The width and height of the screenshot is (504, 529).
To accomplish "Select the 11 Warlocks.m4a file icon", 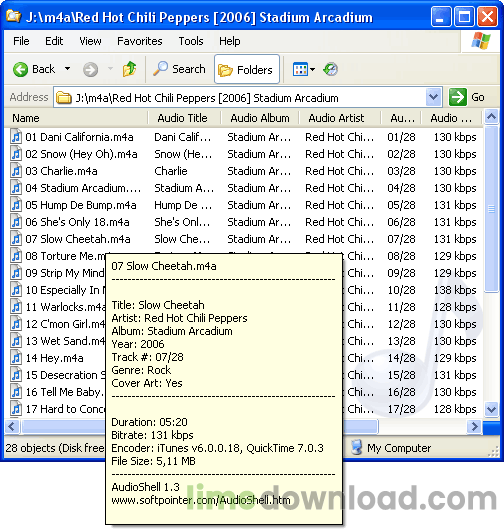I will [x=16, y=307].
